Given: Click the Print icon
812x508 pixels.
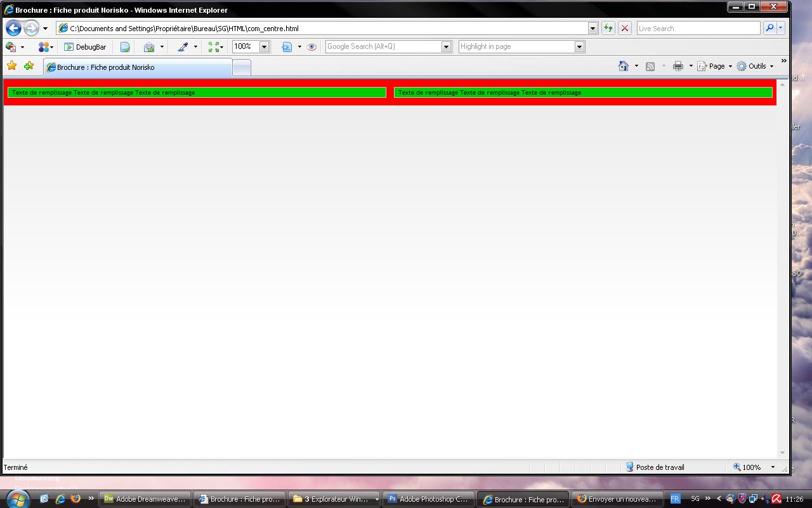Looking at the screenshot, I should coord(678,66).
